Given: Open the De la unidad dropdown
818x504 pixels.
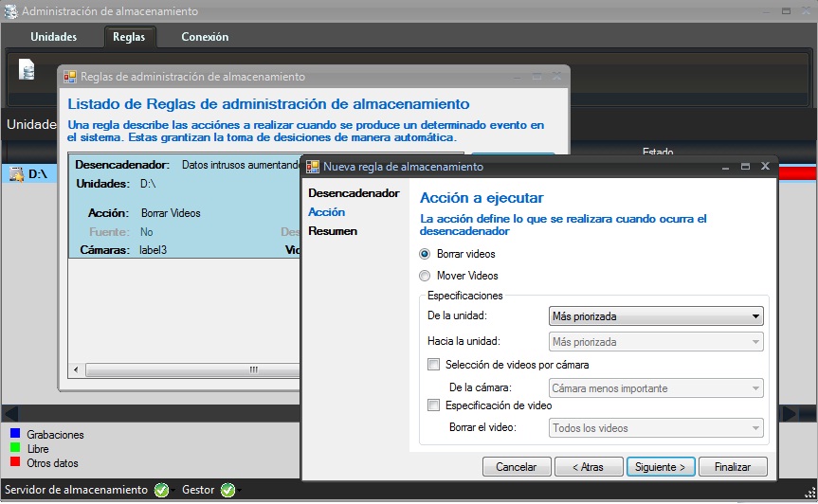Looking at the screenshot, I should pyautogui.click(x=656, y=316).
